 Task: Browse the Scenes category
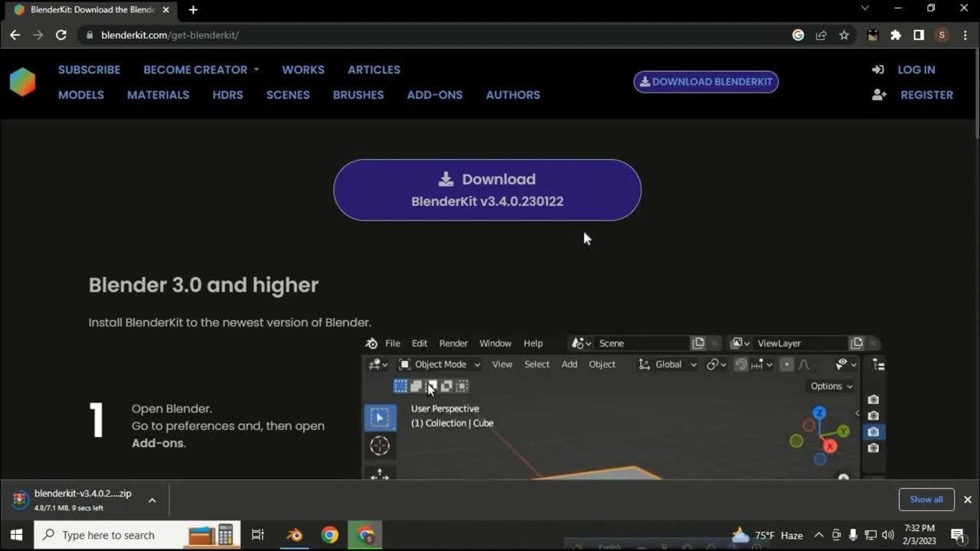(x=288, y=95)
